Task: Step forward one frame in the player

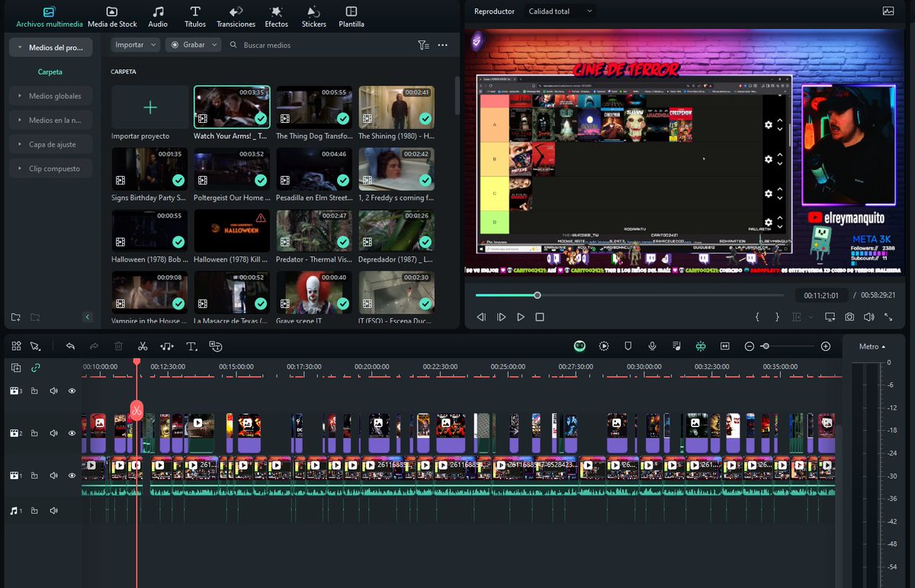Action: (x=501, y=316)
